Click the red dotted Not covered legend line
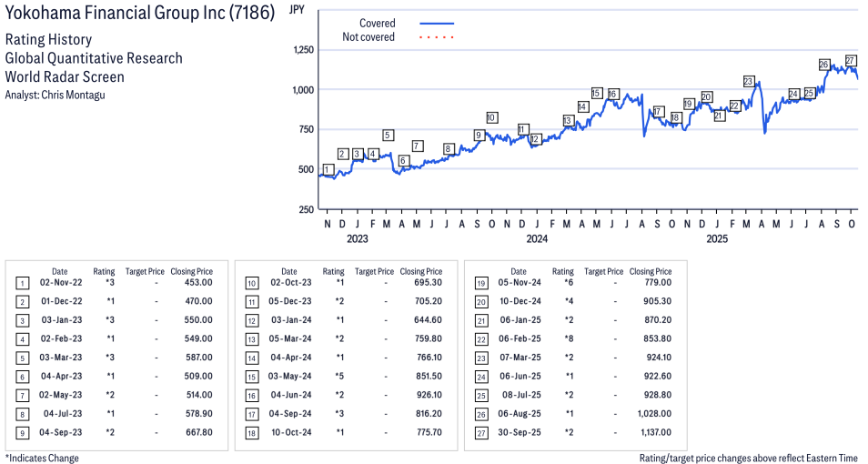Image resolution: width=868 pixels, height=464 pixels. click(437, 37)
